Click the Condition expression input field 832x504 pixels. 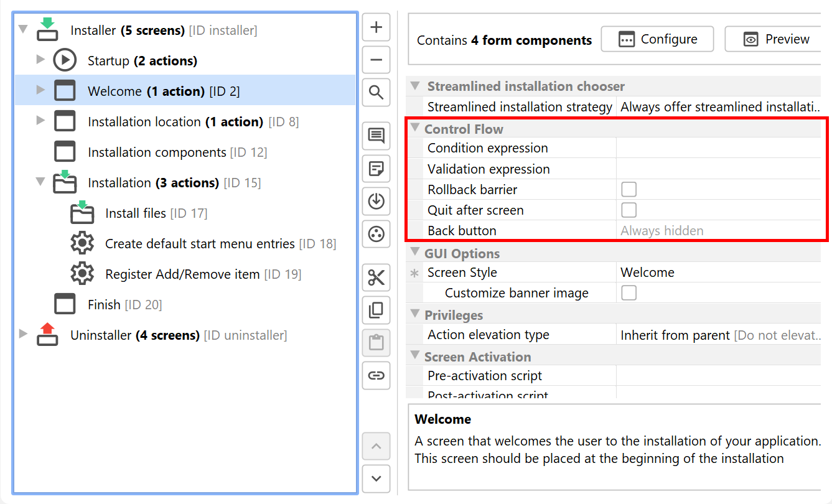[x=719, y=148]
